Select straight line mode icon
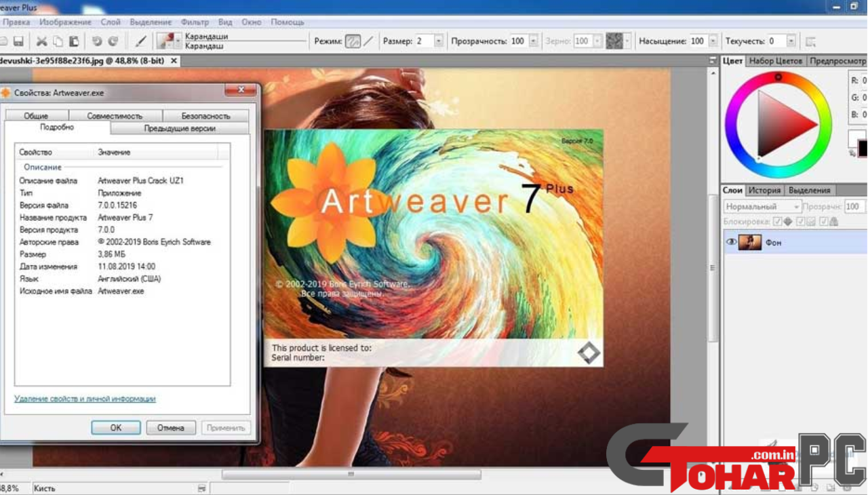Screen dimensions: 868x495 [x=368, y=41]
